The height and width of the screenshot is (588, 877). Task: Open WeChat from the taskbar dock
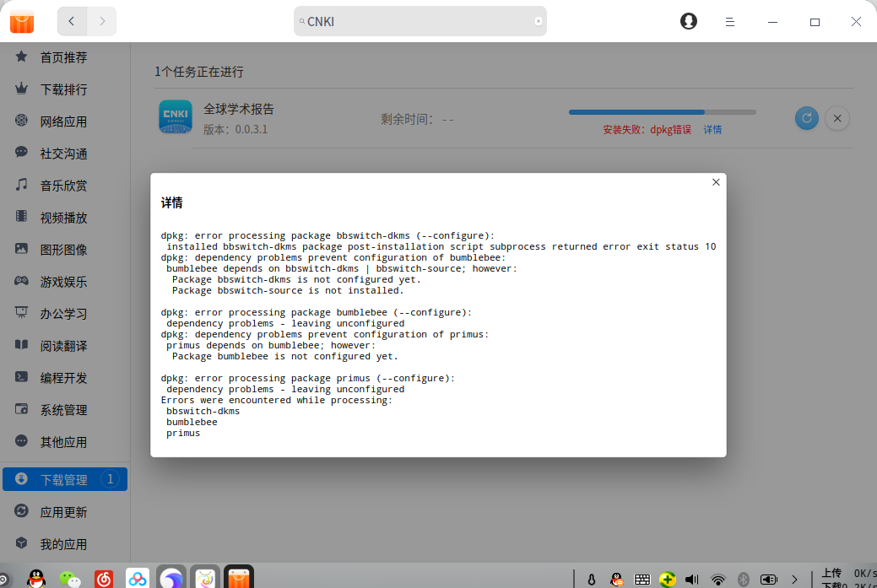click(70, 580)
